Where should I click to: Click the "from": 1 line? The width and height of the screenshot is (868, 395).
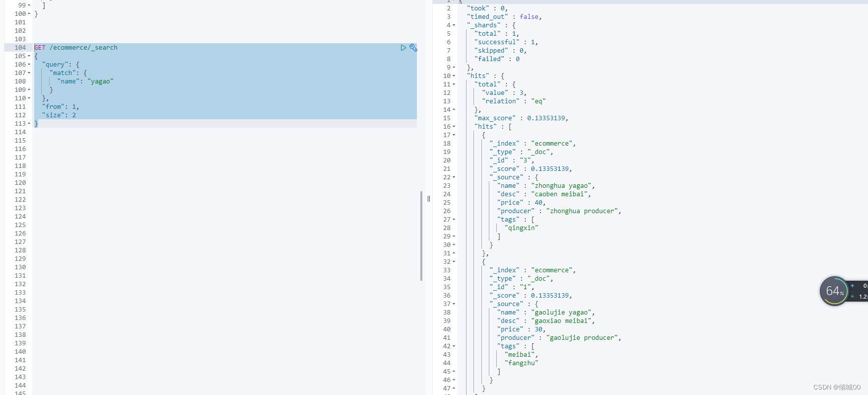[x=61, y=107]
